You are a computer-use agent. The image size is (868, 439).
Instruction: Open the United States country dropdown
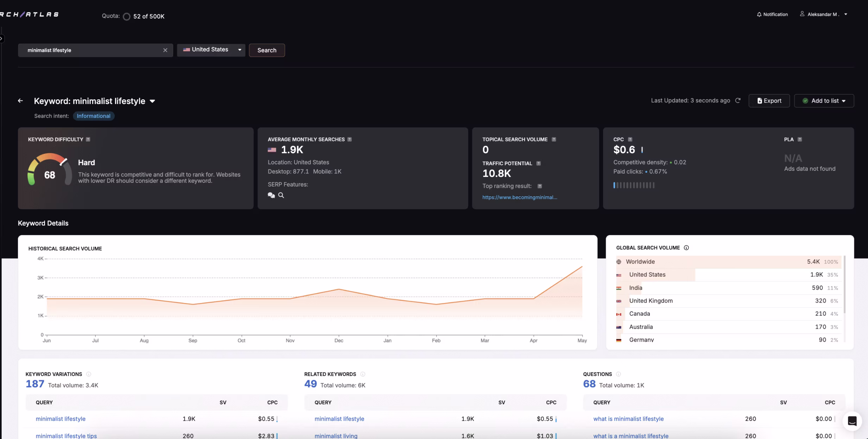click(211, 50)
